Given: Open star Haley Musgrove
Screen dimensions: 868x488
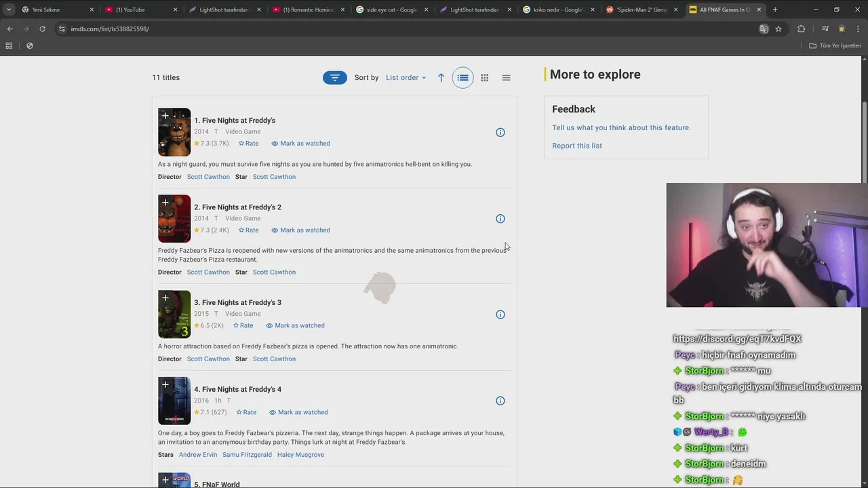Looking at the screenshot, I should (x=300, y=455).
